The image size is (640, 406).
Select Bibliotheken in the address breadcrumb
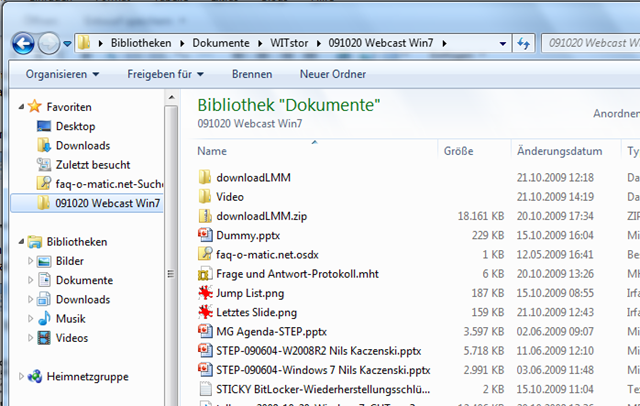point(141,43)
